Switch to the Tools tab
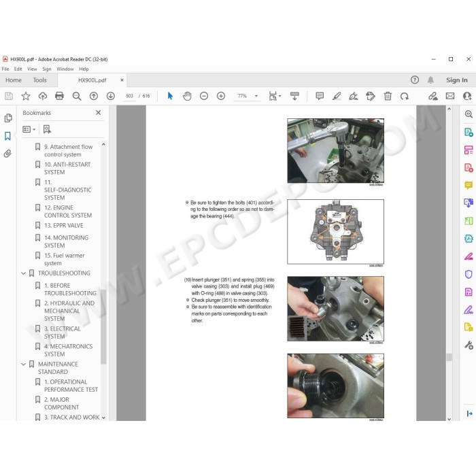Viewport: 476px width, 476px height. [x=39, y=80]
